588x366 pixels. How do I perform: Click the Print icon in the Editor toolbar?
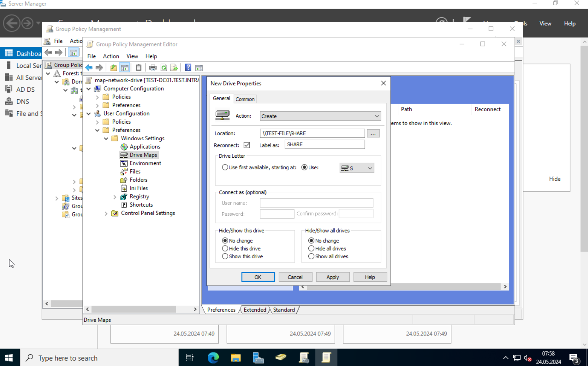tap(153, 68)
